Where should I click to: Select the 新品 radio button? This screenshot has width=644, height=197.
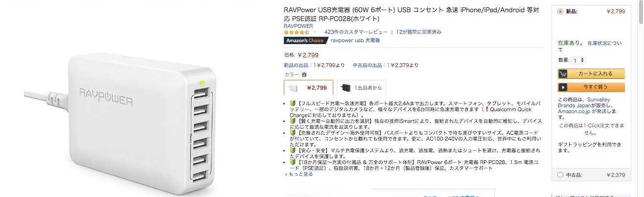(x=560, y=11)
